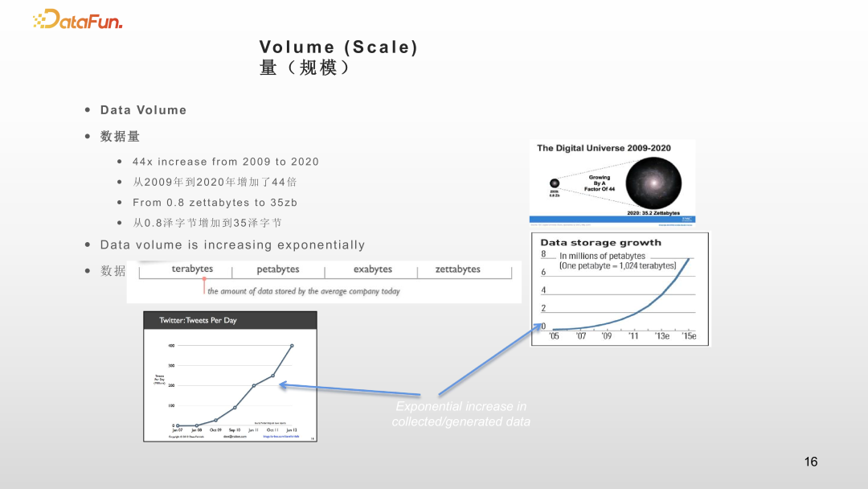The image size is (868, 489).
Task: Click the "zettabytes" scale label
Action: click(x=457, y=269)
